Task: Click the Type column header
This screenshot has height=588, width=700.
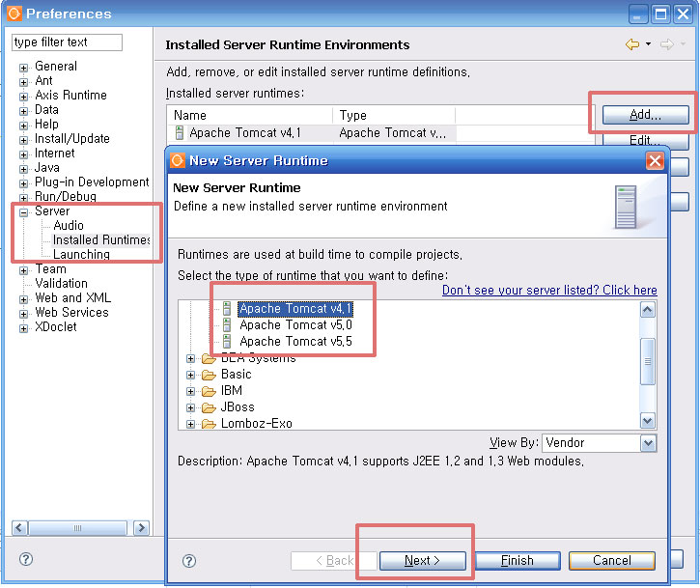Action: [x=394, y=115]
